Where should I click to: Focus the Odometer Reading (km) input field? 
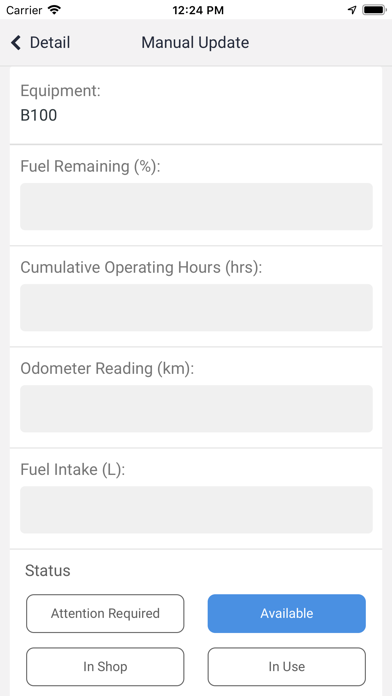pyautogui.click(x=196, y=408)
